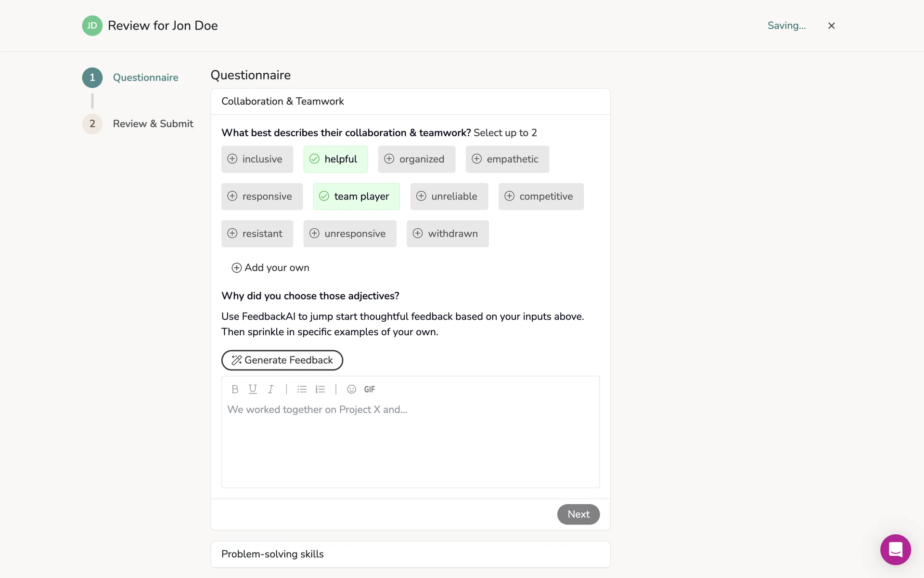Select the 'inclusive' adjective chip
This screenshot has width=924, height=578.
(x=257, y=159)
